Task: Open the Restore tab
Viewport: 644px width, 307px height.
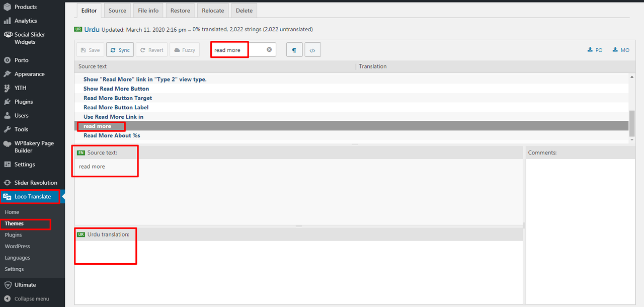Action: point(180,11)
